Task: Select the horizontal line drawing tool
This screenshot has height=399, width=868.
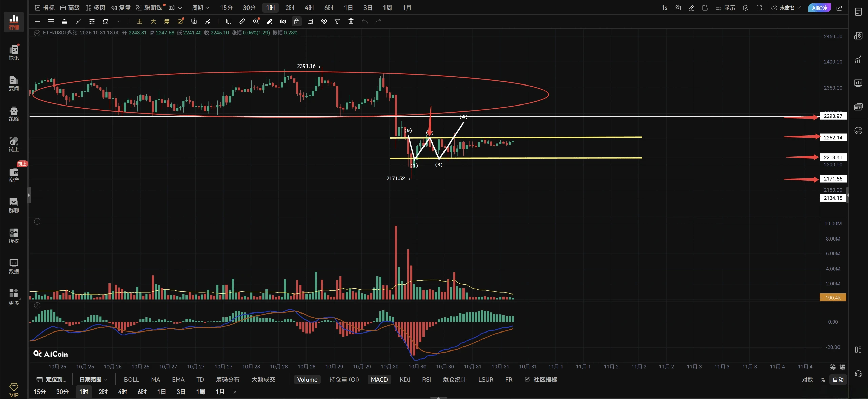Action: click(38, 21)
